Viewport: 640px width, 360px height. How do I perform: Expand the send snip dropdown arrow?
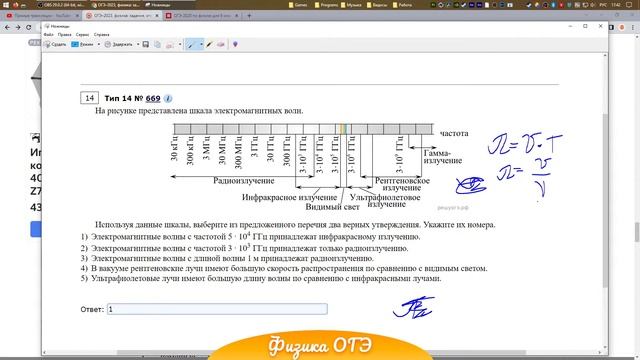pyautogui.click(x=180, y=44)
